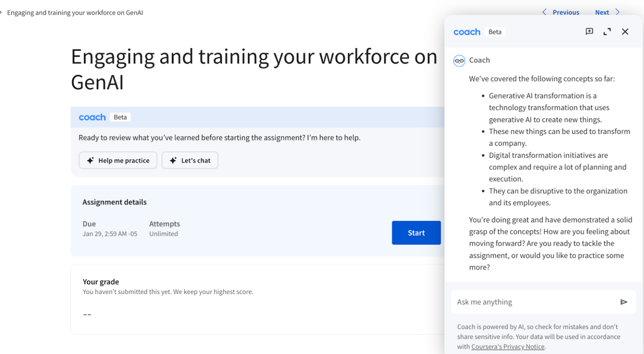Open Coursera's Privacy Notice
Viewport: 644px width, 354px height.
[x=508, y=346]
